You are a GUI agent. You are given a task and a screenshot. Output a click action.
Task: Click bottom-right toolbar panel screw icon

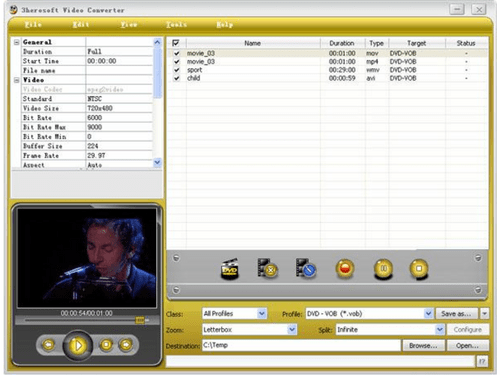(478, 290)
